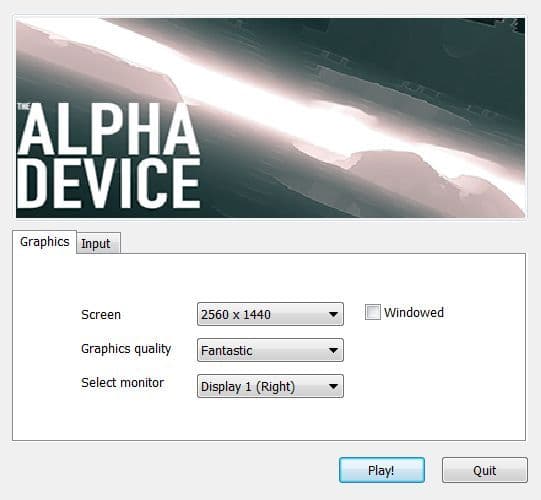Select the Graphics tab
The height and width of the screenshot is (500, 541).
pos(45,242)
